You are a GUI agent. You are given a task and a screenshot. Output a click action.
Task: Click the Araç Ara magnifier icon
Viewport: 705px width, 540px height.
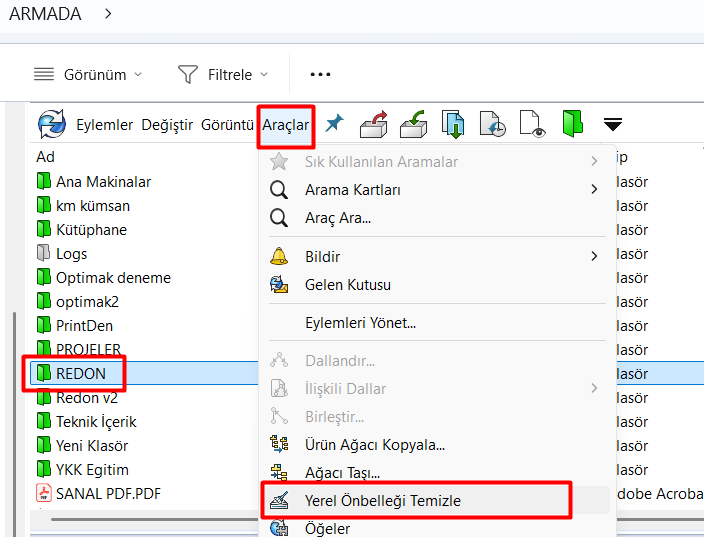coord(279,218)
